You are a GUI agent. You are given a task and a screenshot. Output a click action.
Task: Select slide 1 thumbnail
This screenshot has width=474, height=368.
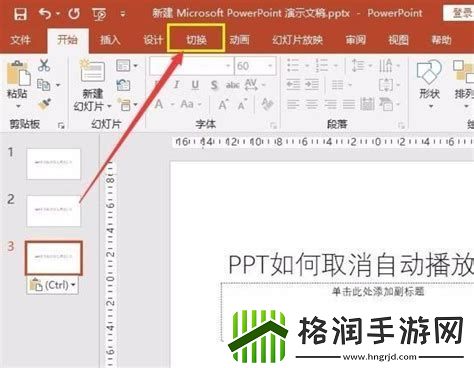(54, 164)
